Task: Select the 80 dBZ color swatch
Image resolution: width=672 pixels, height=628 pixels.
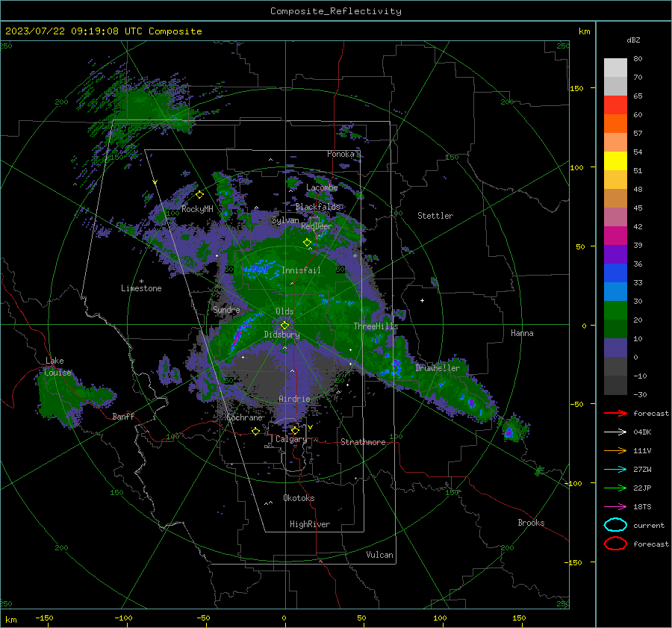Action: click(x=615, y=67)
